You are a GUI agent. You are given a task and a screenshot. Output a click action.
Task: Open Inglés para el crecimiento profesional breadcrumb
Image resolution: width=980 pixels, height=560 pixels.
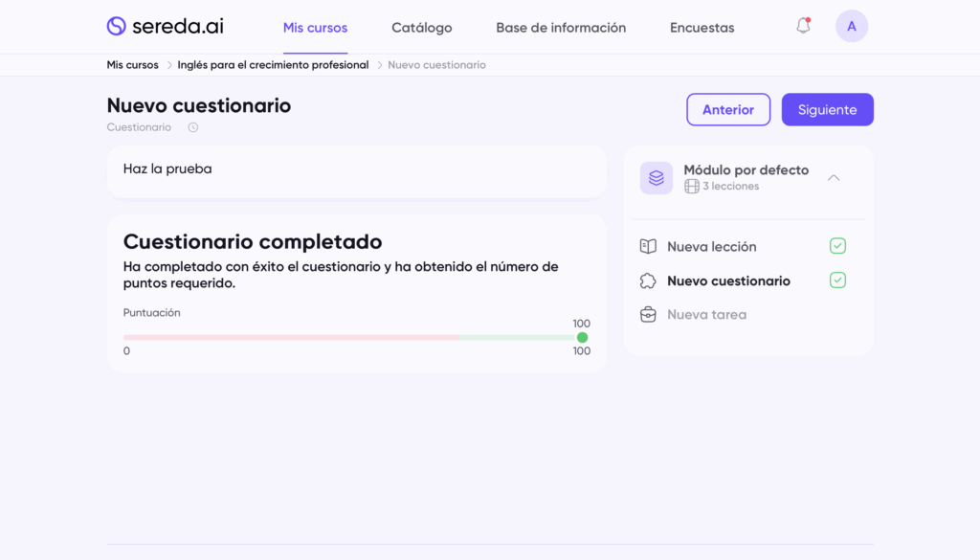[x=273, y=65]
